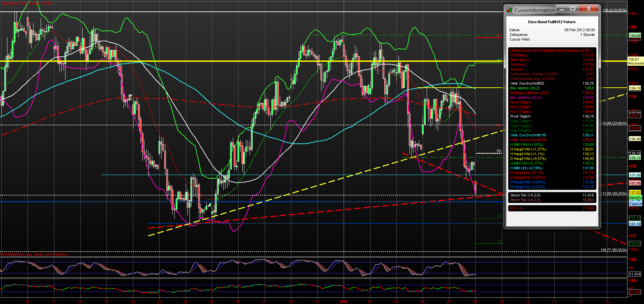Select the Res3 Täglich row
644x304 pixels.
pyautogui.click(x=552, y=102)
